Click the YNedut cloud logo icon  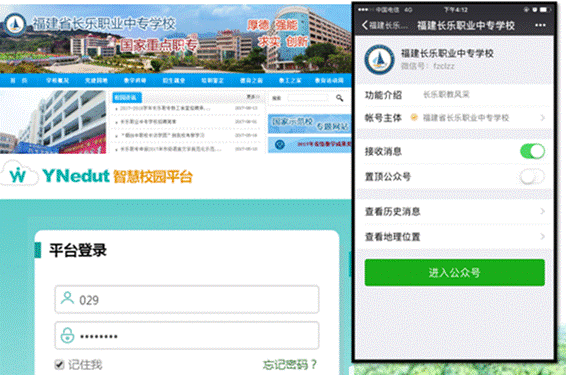(x=18, y=174)
